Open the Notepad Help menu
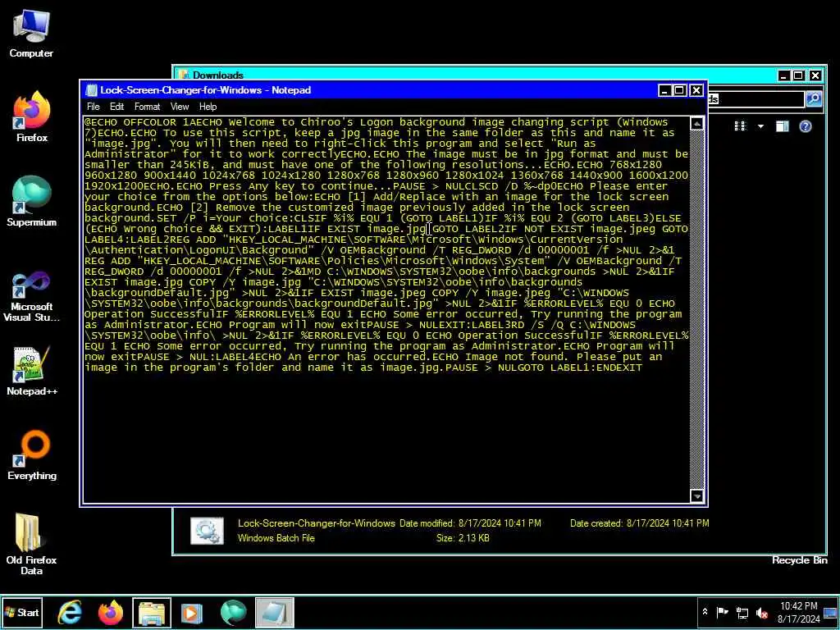The height and width of the screenshot is (630, 840). [208, 107]
